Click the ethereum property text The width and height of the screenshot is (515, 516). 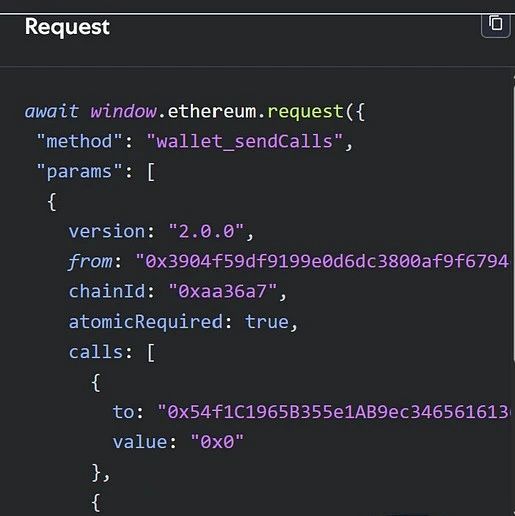[x=212, y=111]
